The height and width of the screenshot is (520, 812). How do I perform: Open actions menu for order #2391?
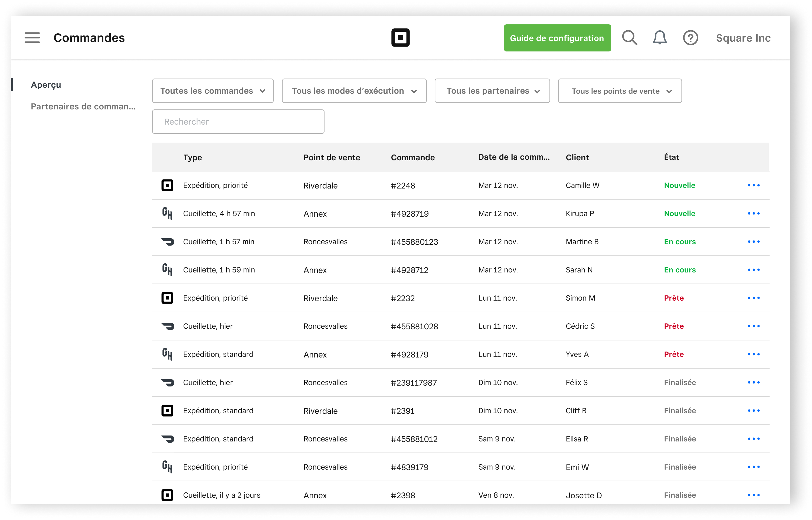(753, 411)
